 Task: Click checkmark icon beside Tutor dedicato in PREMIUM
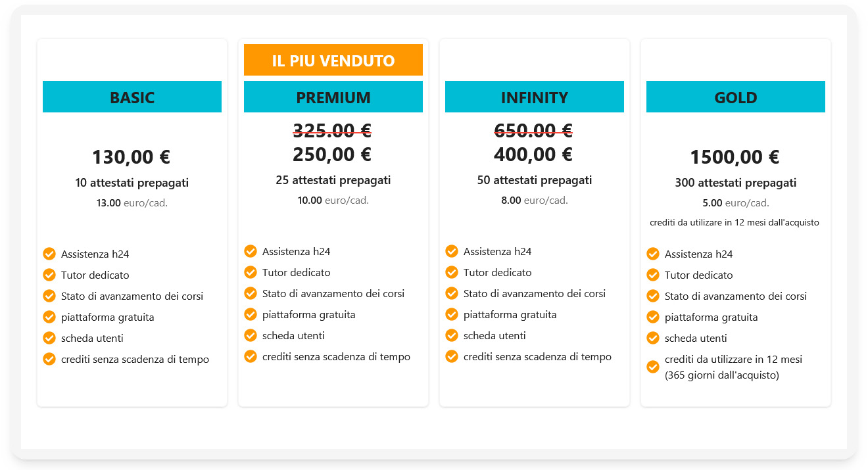point(251,272)
